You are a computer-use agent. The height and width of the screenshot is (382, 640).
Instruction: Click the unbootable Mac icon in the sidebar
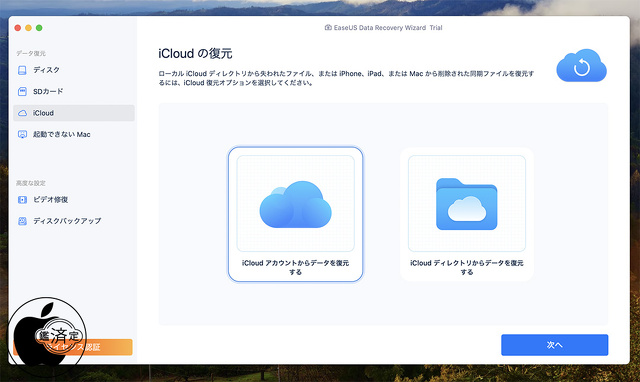pos(22,134)
